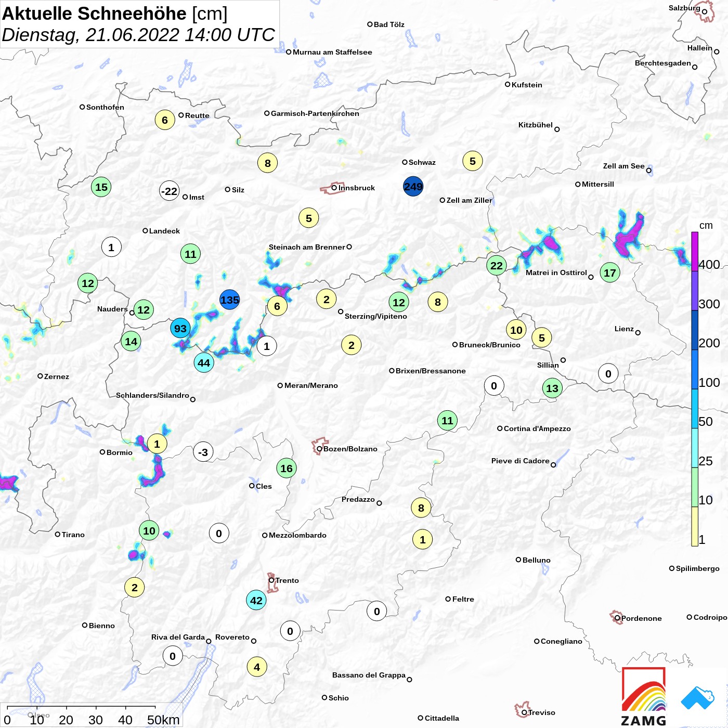
Task: Click the magenta top segment of the legend
Action: [x=695, y=252]
